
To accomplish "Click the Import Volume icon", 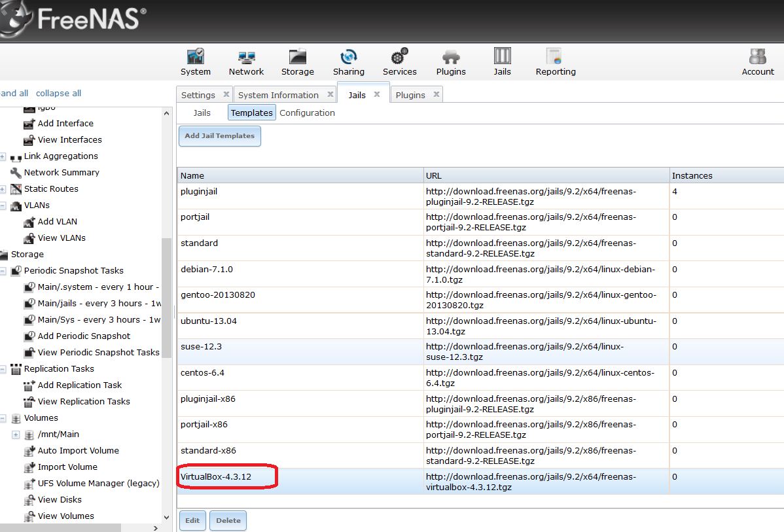I will pyautogui.click(x=29, y=467).
